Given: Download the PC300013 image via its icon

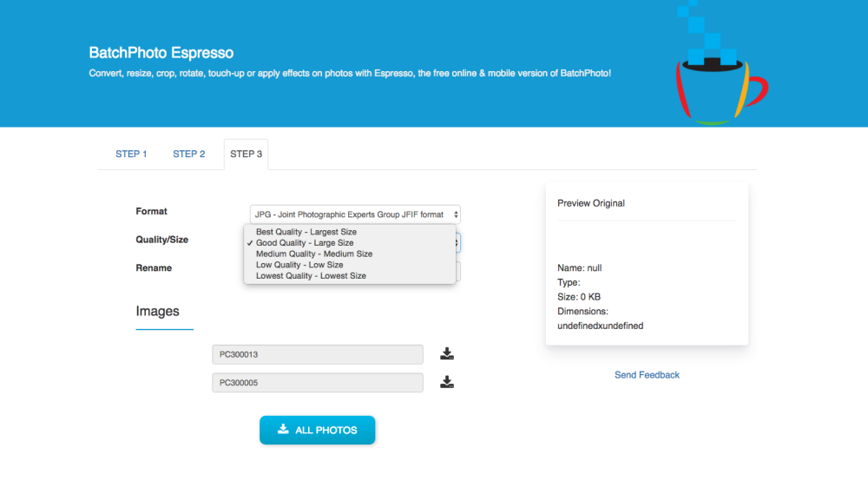Looking at the screenshot, I should click(447, 353).
